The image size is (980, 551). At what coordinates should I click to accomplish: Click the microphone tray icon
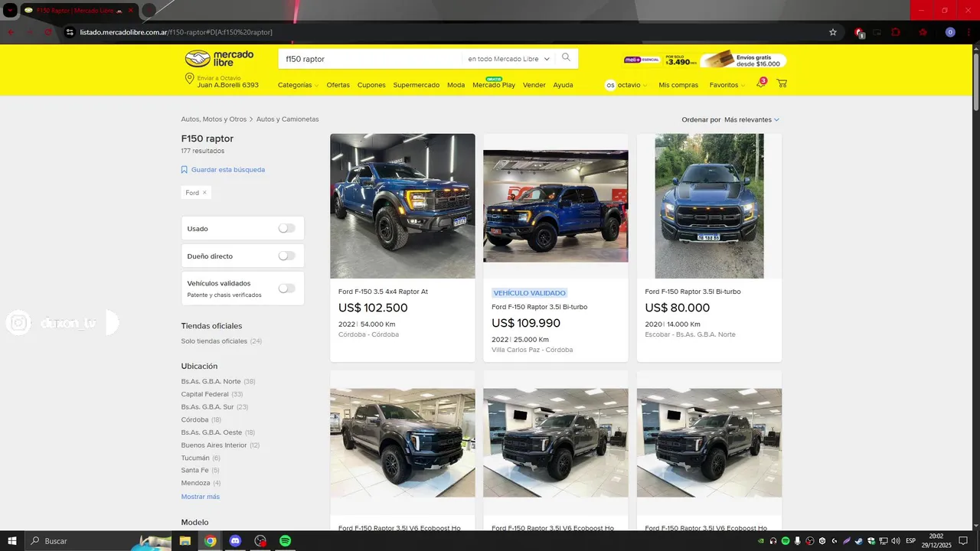pyautogui.click(x=798, y=541)
